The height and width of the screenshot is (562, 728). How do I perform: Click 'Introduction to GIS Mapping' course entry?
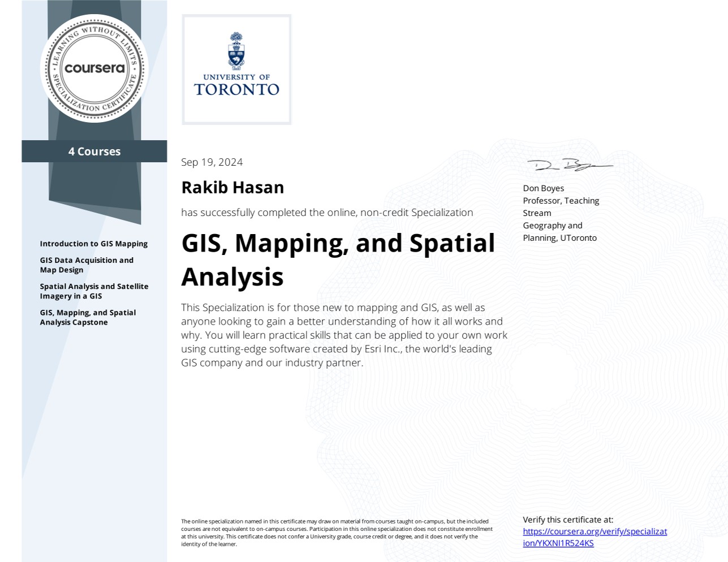click(93, 243)
